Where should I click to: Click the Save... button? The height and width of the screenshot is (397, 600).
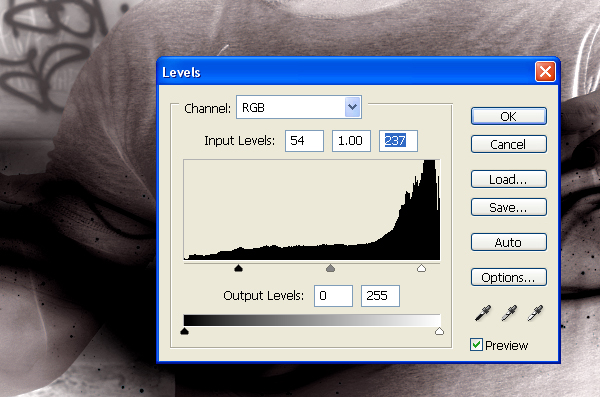(509, 207)
